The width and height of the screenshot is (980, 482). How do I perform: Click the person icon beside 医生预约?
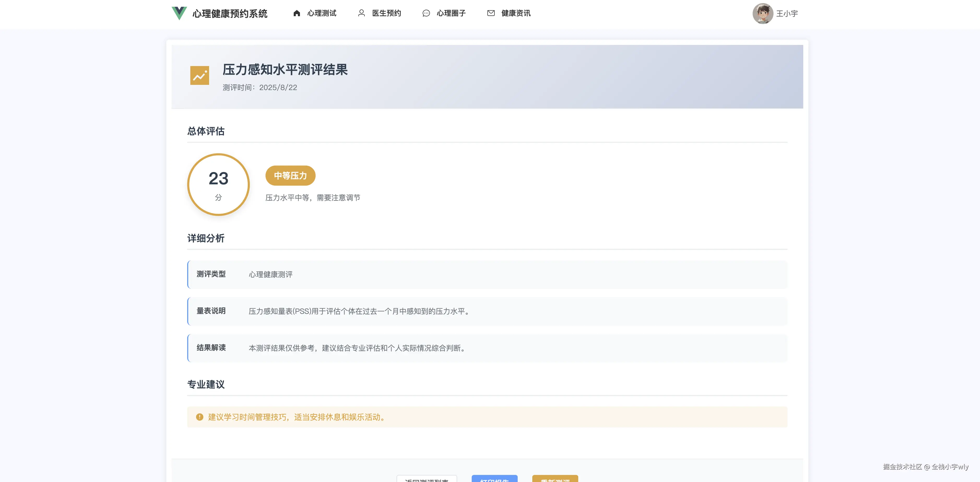point(361,13)
